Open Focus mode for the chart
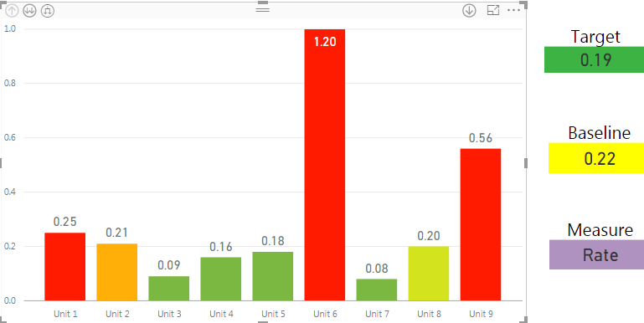The image size is (644, 323). (x=493, y=10)
